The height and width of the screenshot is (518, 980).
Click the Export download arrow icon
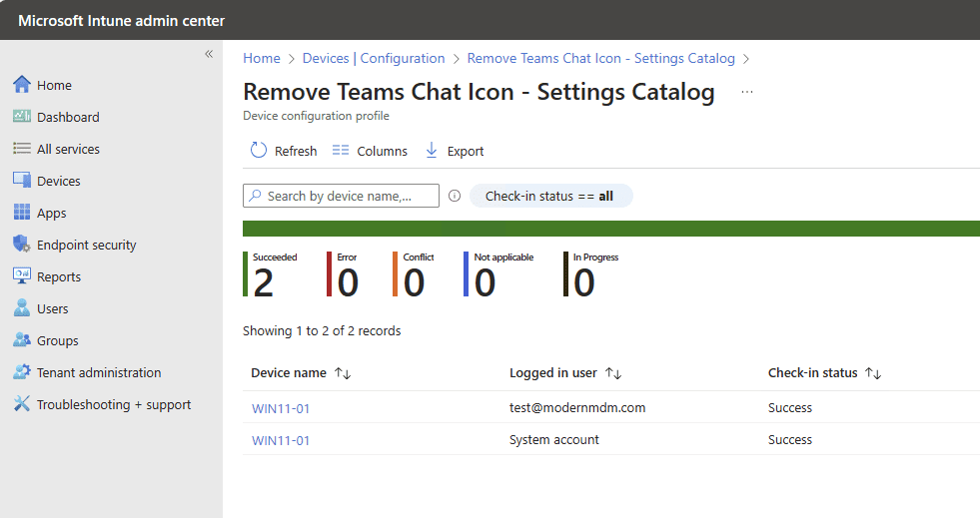pyautogui.click(x=432, y=151)
